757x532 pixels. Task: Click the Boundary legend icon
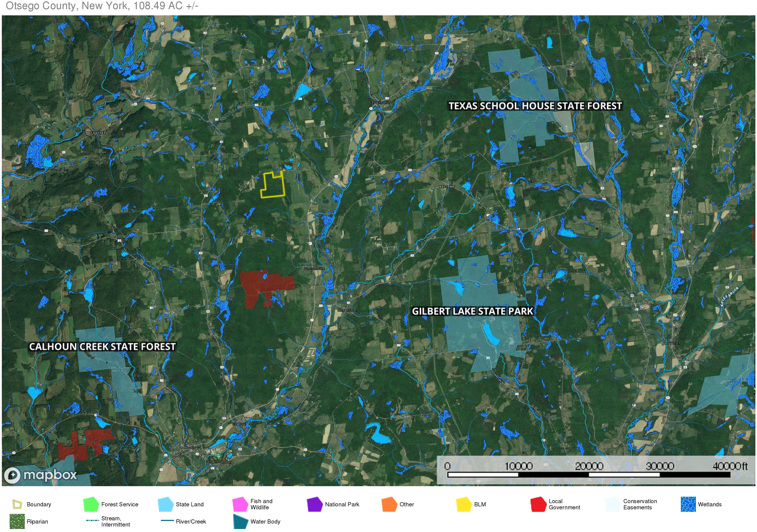tap(17, 504)
